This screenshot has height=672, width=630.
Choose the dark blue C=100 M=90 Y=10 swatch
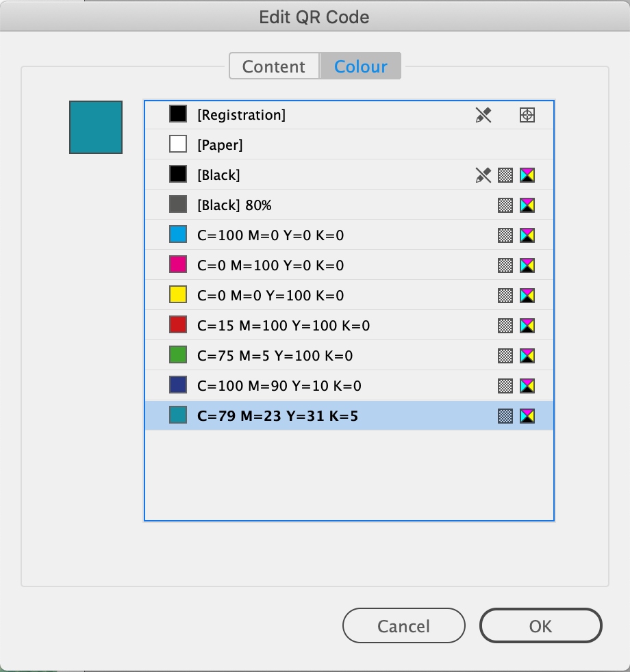coord(349,385)
